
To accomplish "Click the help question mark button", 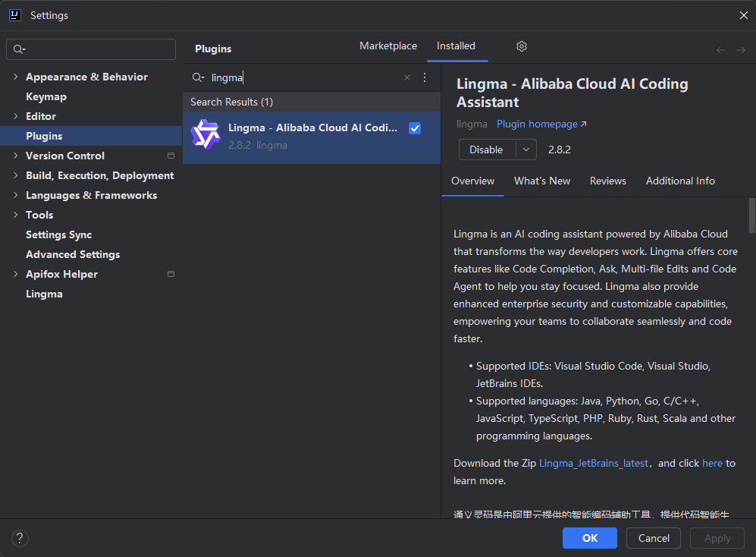I will tap(20, 538).
